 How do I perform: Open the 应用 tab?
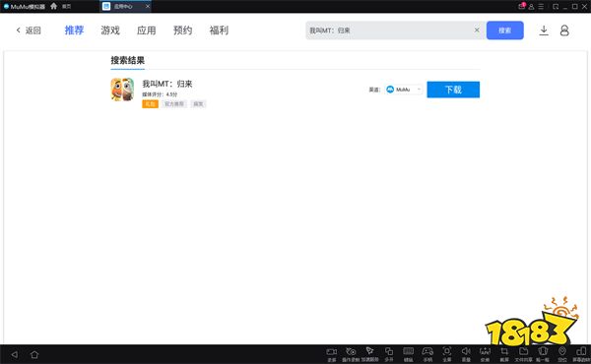(146, 30)
